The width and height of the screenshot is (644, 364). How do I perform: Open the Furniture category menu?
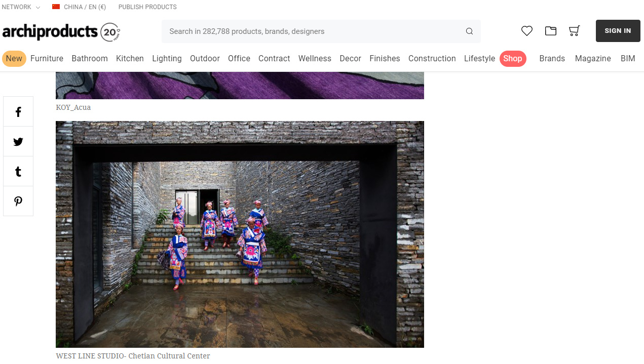[47, 59]
